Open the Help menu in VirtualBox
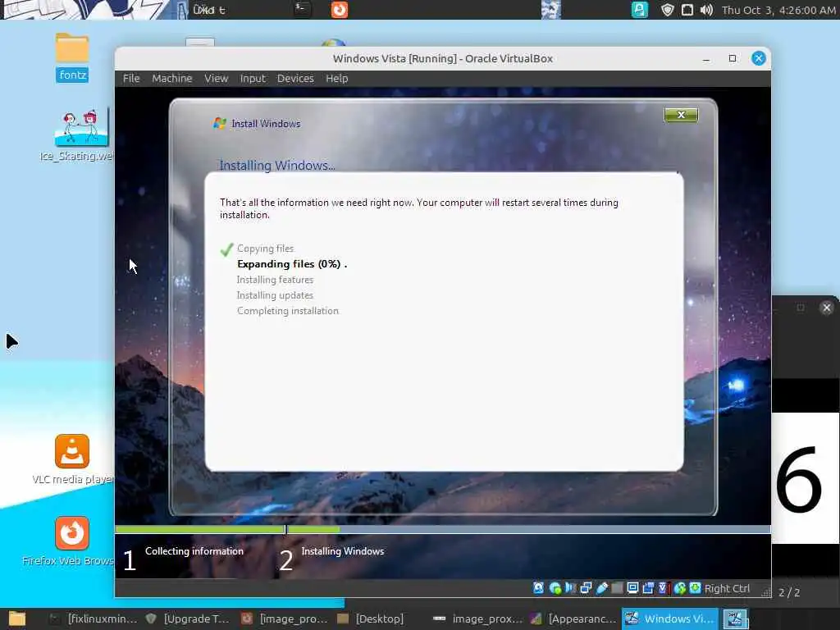Image resolution: width=840 pixels, height=630 pixels. pos(337,78)
